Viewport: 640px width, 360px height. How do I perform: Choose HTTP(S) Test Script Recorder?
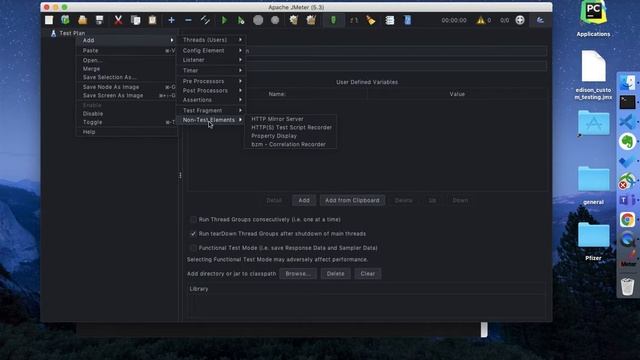[290, 127]
